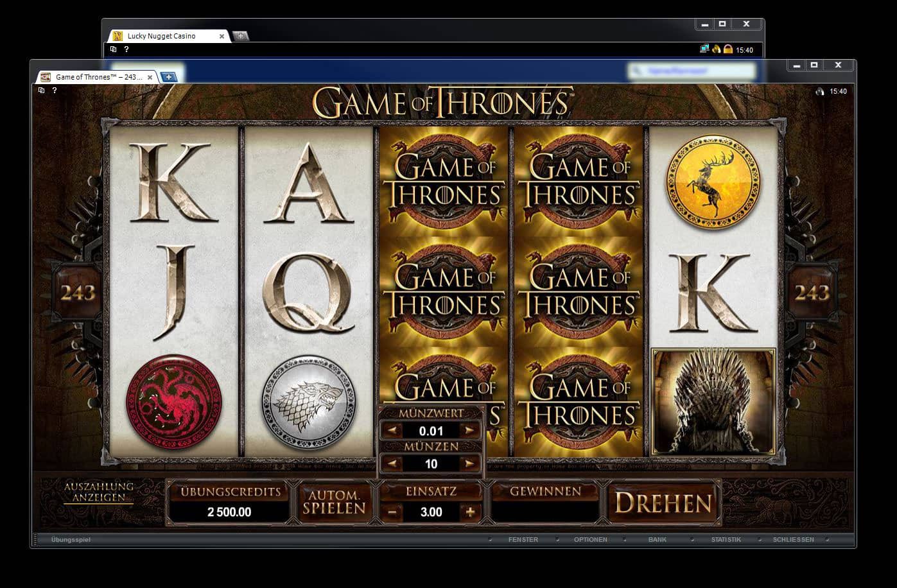
Task: Lower Münzwert with left arrow
Action: [x=392, y=431]
